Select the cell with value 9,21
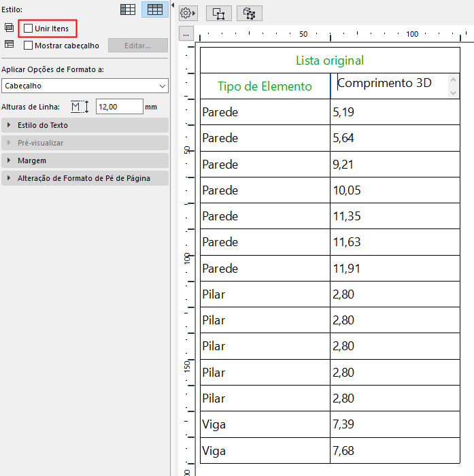 (395, 165)
